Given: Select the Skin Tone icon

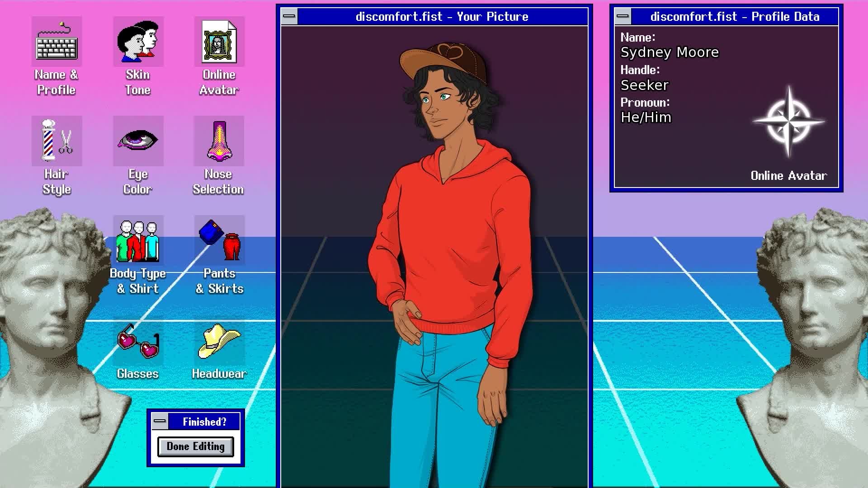Looking at the screenshot, I should [x=138, y=42].
